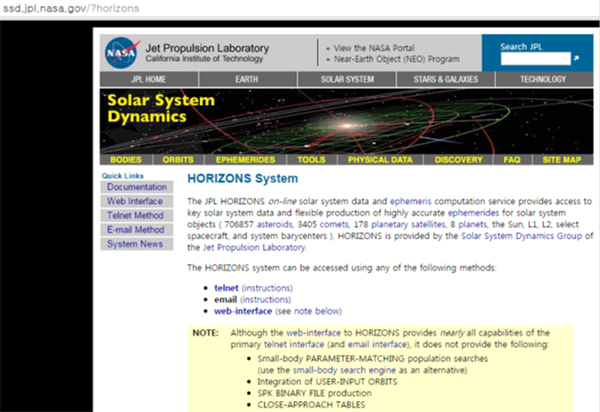
Task: Click the browser address bar URL
Action: click(71, 8)
